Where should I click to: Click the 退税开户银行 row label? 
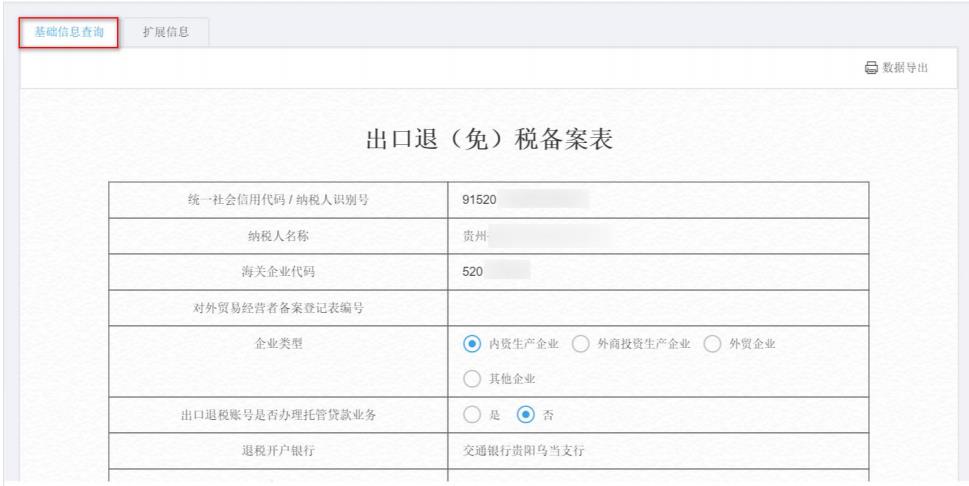click(x=278, y=451)
